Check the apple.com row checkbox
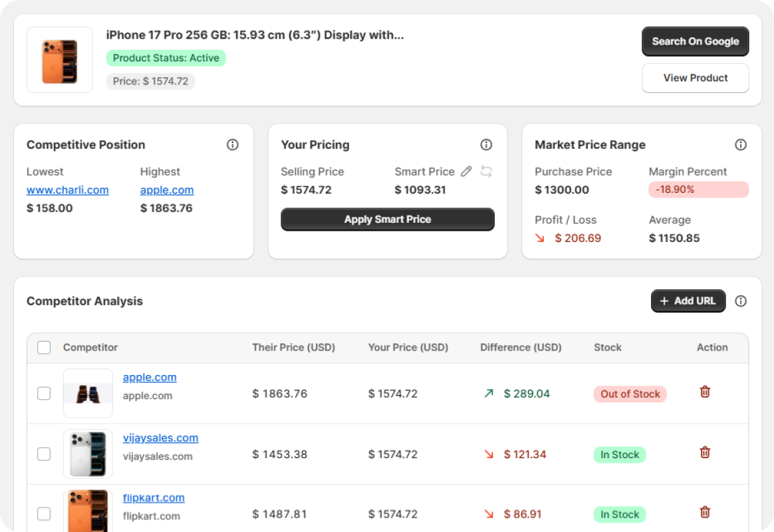 (x=44, y=393)
